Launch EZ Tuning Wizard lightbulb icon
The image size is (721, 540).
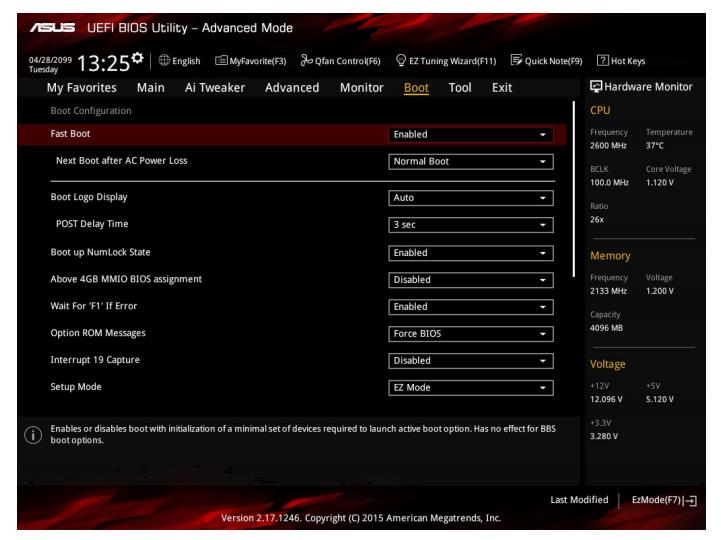click(401, 60)
